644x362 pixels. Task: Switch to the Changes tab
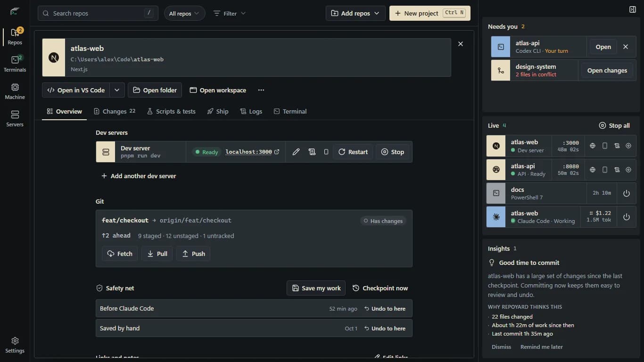115,111
